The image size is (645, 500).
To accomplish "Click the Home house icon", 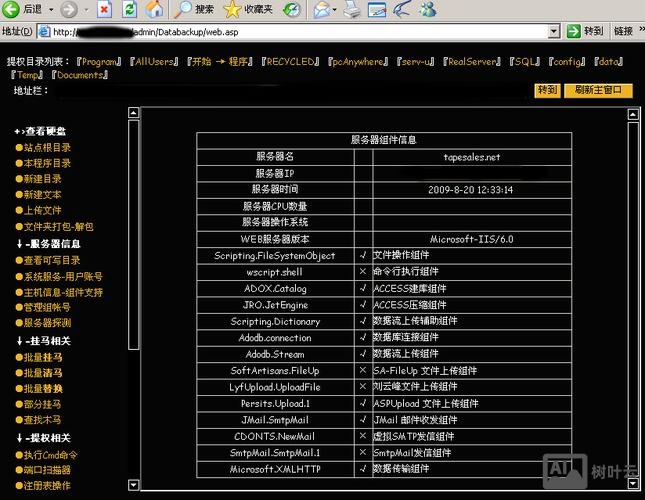I will [x=155, y=9].
